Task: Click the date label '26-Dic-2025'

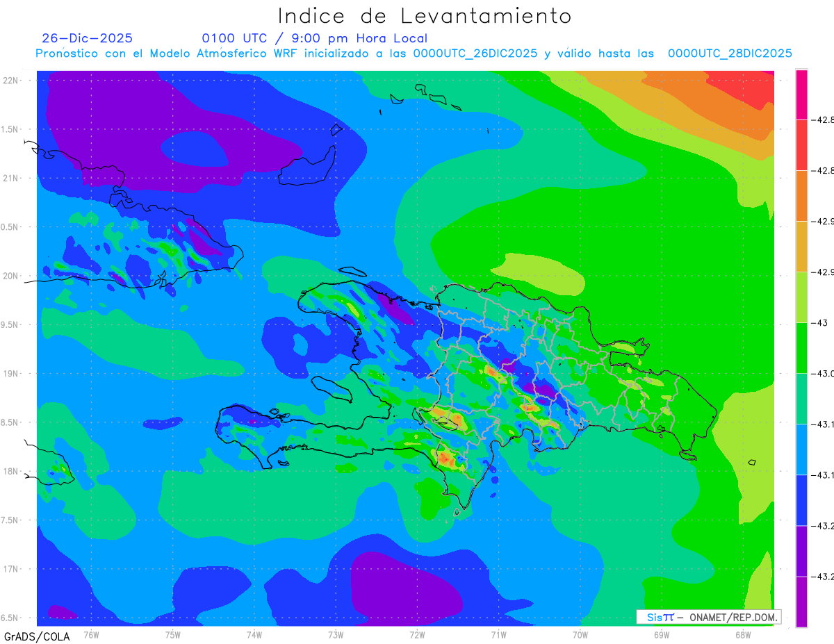Action: point(87,38)
